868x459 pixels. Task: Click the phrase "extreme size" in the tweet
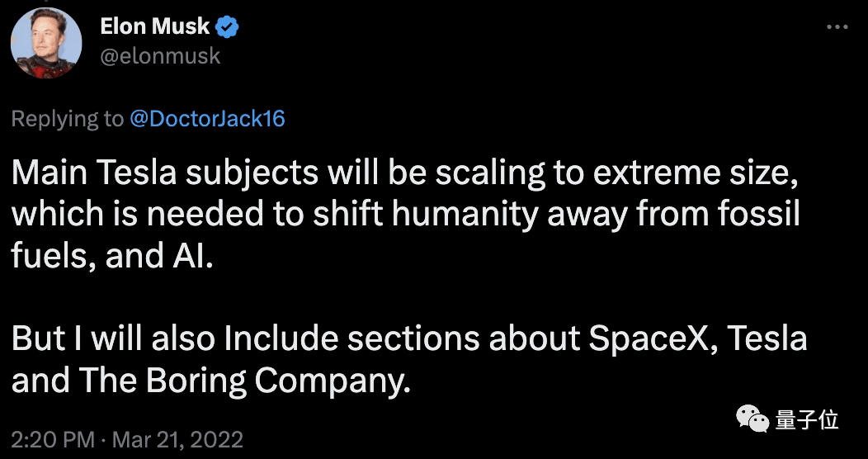click(713, 176)
